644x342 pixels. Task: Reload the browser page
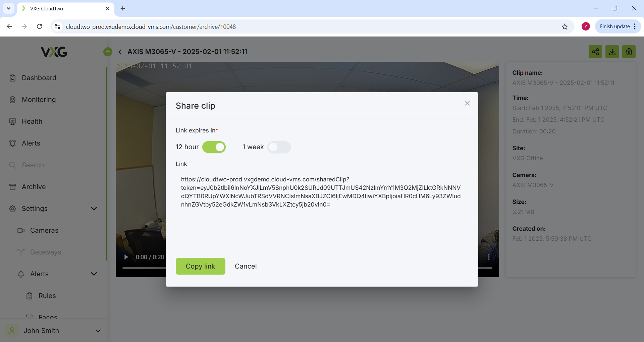click(x=39, y=26)
